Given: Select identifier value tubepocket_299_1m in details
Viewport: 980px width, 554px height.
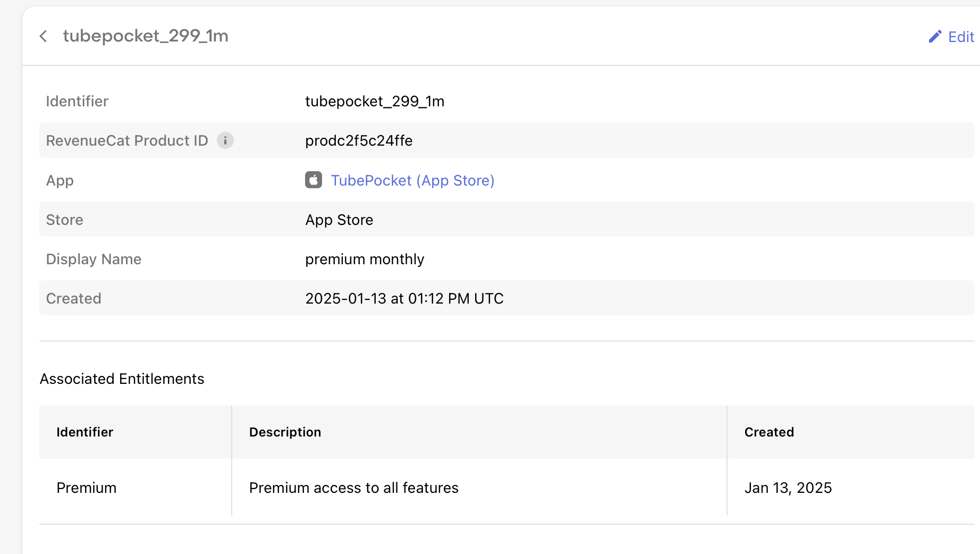Looking at the screenshot, I should pos(375,101).
